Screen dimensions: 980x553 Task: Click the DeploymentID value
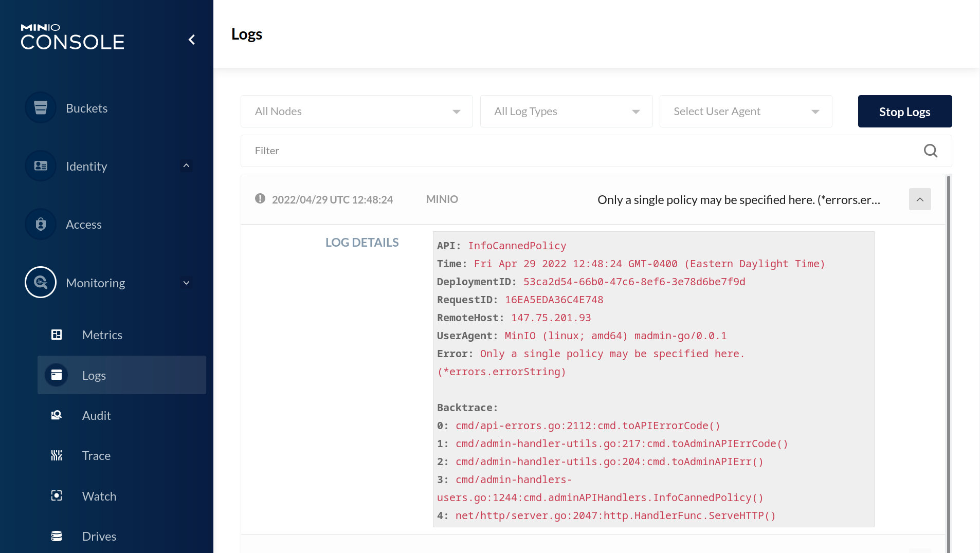(x=634, y=282)
